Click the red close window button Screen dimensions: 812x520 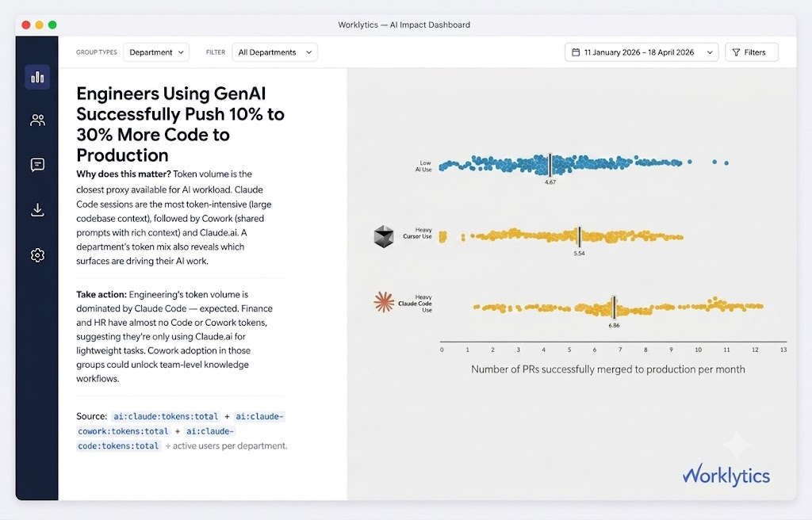pyautogui.click(x=26, y=25)
